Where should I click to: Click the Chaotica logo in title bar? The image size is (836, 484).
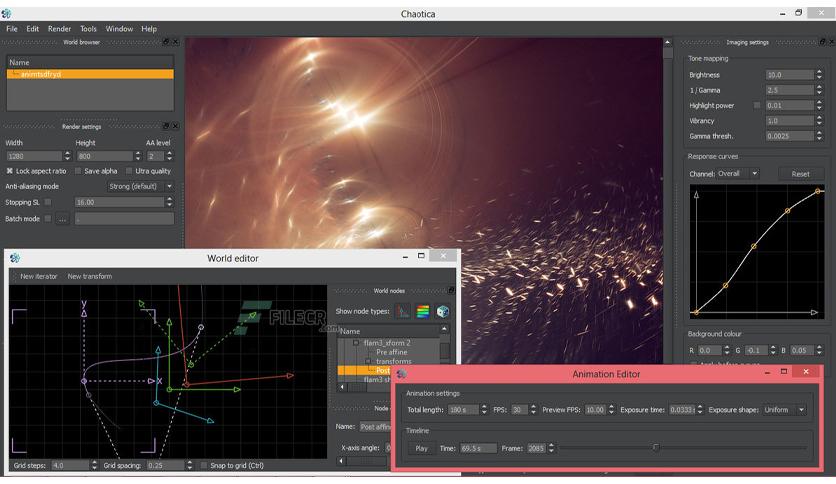click(6, 13)
